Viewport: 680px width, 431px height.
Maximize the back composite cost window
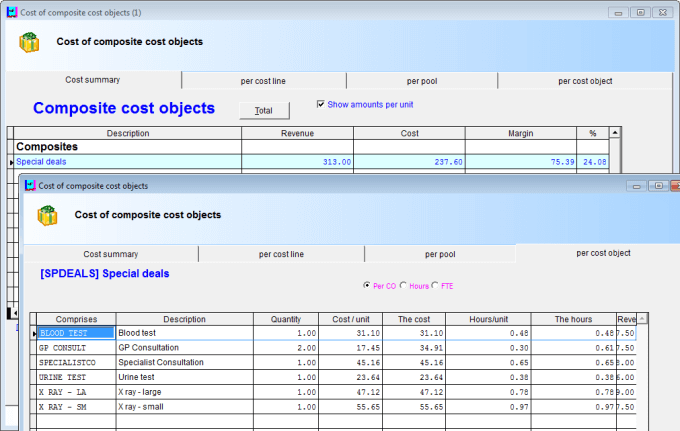tap(640, 12)
